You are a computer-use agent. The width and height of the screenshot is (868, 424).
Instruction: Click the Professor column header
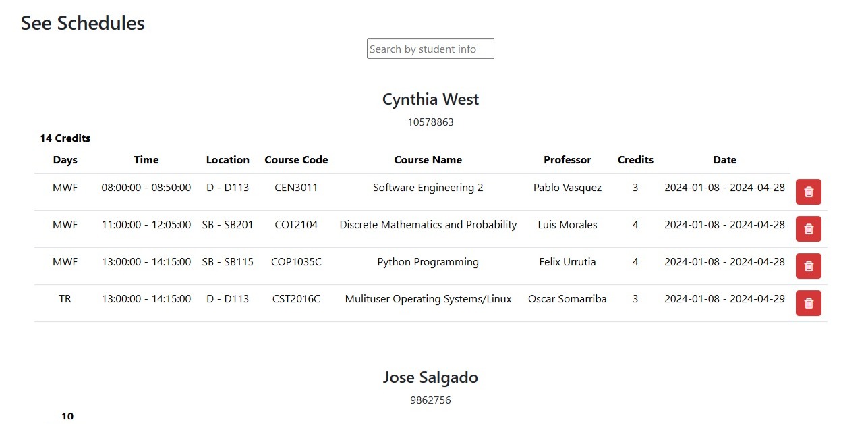pos(567,160)
